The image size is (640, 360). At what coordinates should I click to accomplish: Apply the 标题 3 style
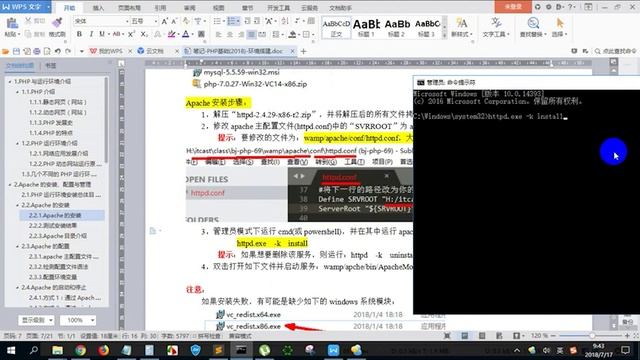(x=427, y=28)
